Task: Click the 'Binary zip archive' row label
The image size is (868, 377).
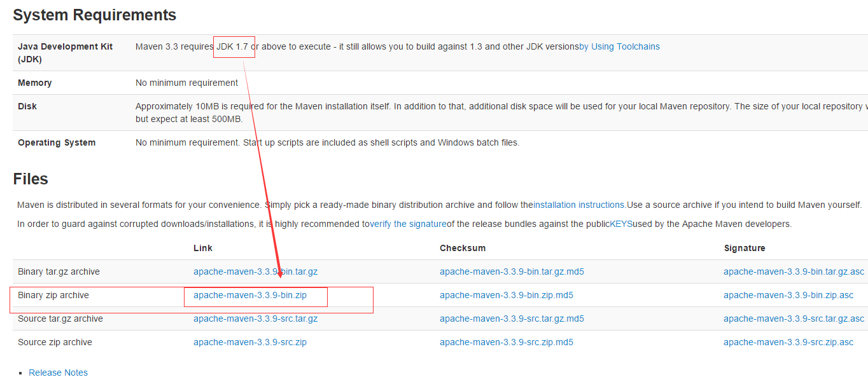Action: click(x=53, y=295)
